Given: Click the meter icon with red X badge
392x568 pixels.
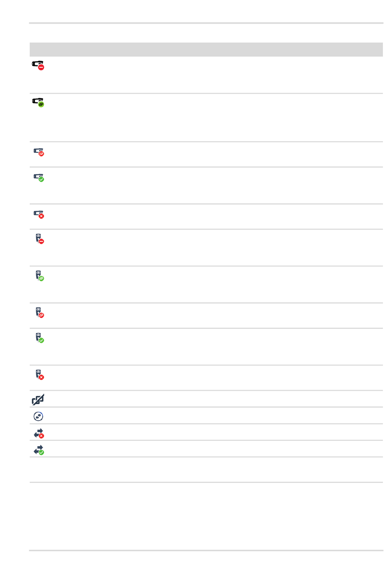Looking at the screenshot, I should coord(40,375).
